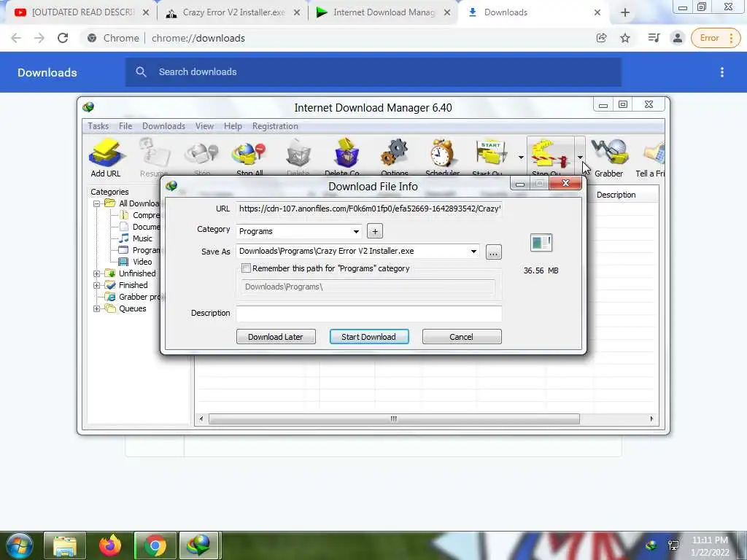Open Firefox from the taskbar
747x560 pixels.
(110, 545)
